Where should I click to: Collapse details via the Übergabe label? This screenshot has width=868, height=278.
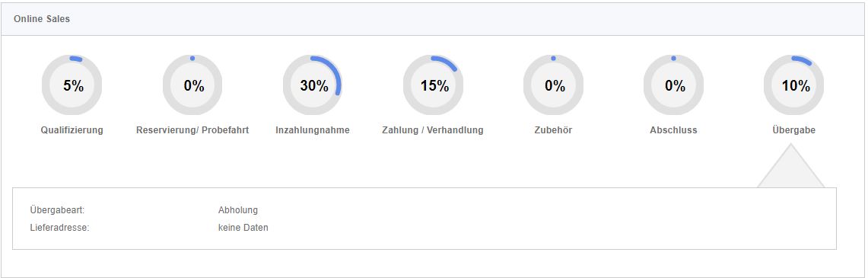[793, 130]
